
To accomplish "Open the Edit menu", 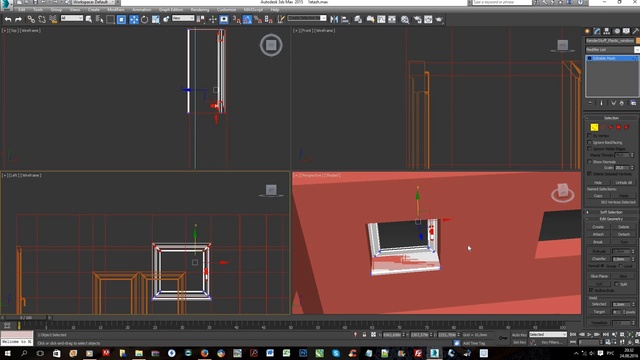I will tap(22, 9).
